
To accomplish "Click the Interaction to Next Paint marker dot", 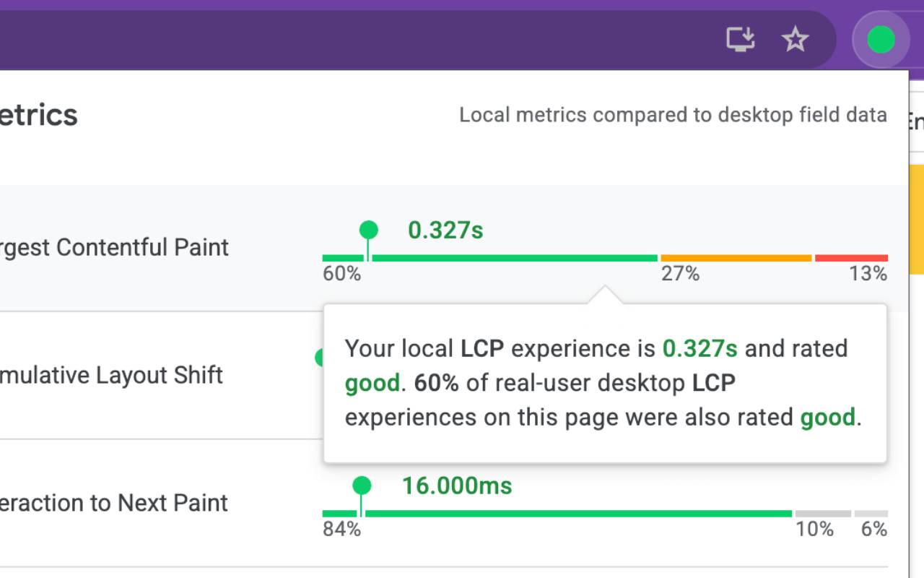I will 362,486.
